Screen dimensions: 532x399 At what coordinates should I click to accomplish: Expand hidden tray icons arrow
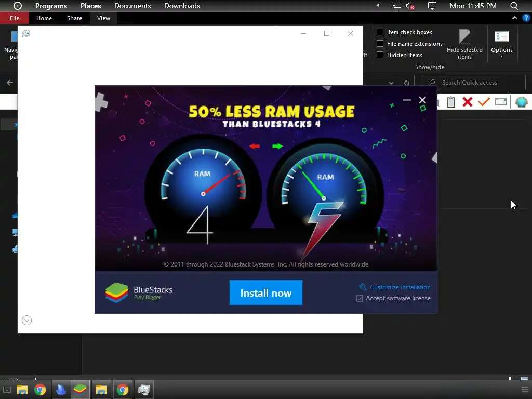click(x=378, y=5)
